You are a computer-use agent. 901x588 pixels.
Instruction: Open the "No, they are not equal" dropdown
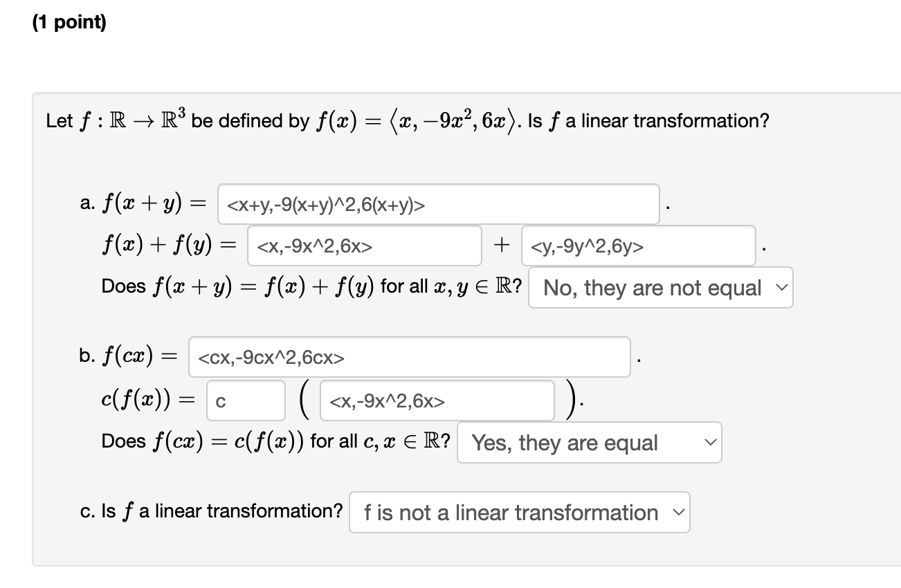point(659,287)
